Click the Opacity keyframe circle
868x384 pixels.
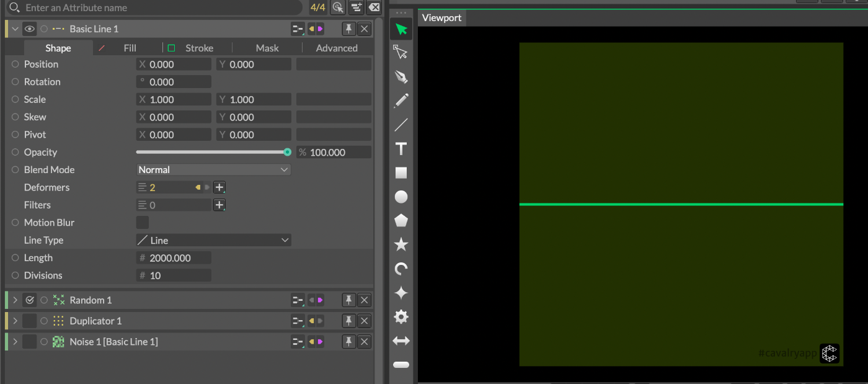[15, 152]
